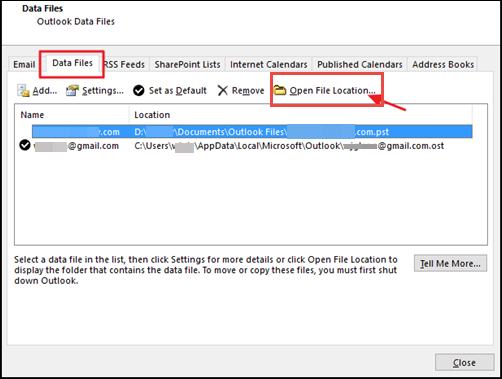Click the Add... text label
Image resolution: width=502 pixels, height=379 pixels.
(45, 91)
